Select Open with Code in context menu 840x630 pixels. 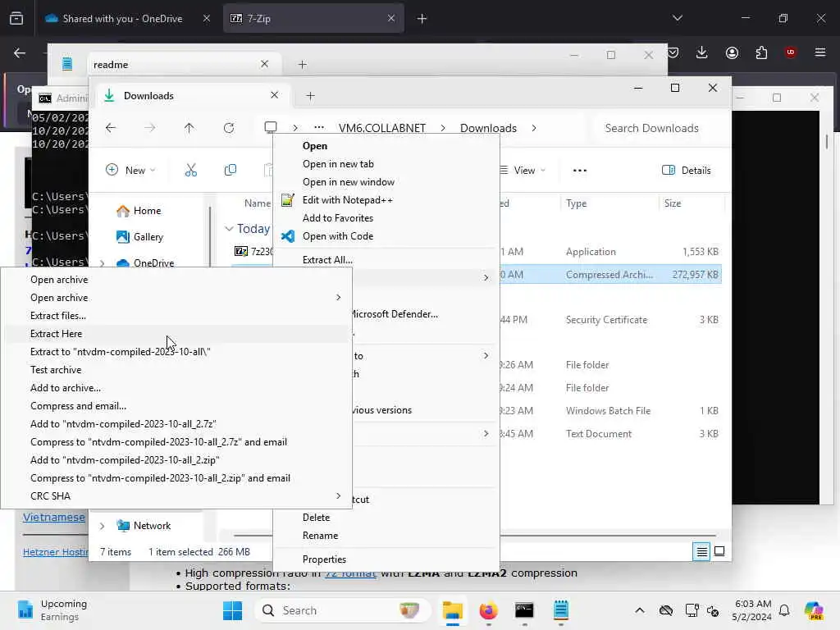click(386, 236)
